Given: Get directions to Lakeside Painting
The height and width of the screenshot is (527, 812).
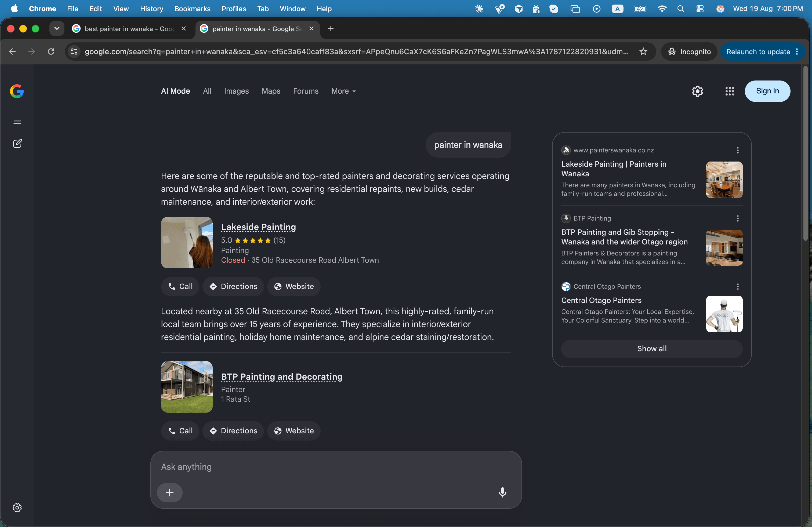Looking at the screenshot, I should (233, 286).
